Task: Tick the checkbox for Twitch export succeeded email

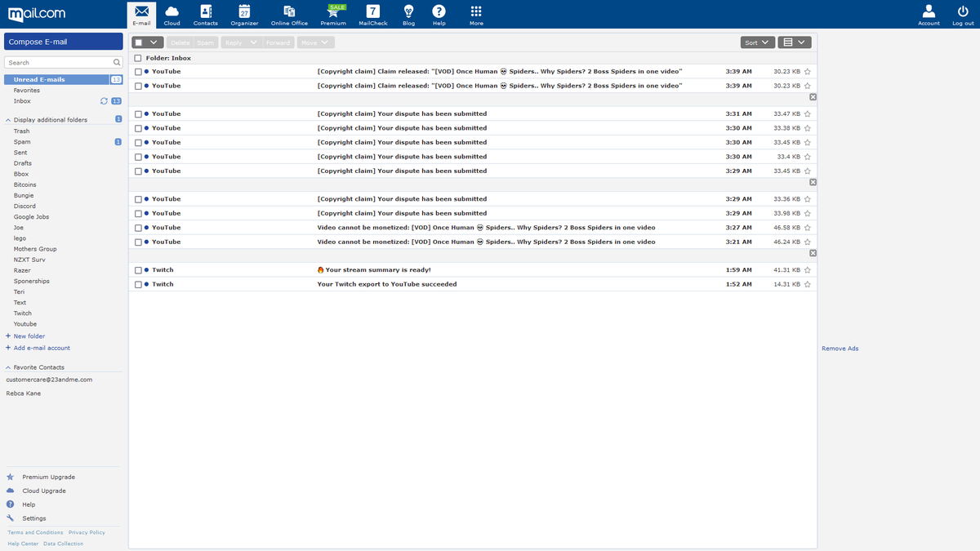Action: (138, 284)
